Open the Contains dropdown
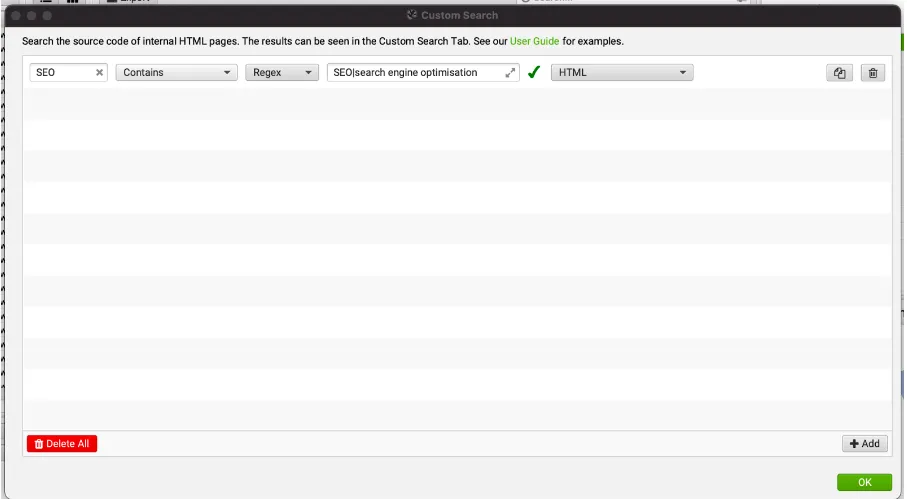Image resolution: width=907 pixels, height=499 pixels. pos(176,73)
